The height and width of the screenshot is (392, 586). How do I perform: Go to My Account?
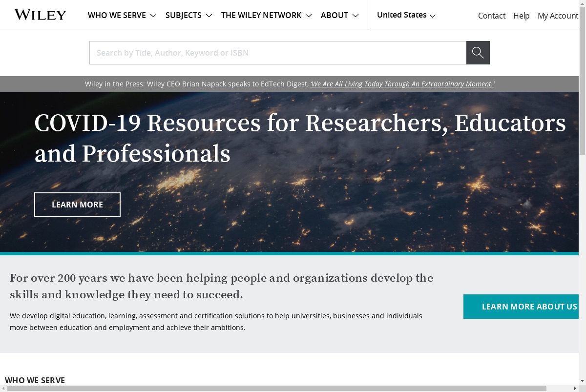[x=558, y=16]
